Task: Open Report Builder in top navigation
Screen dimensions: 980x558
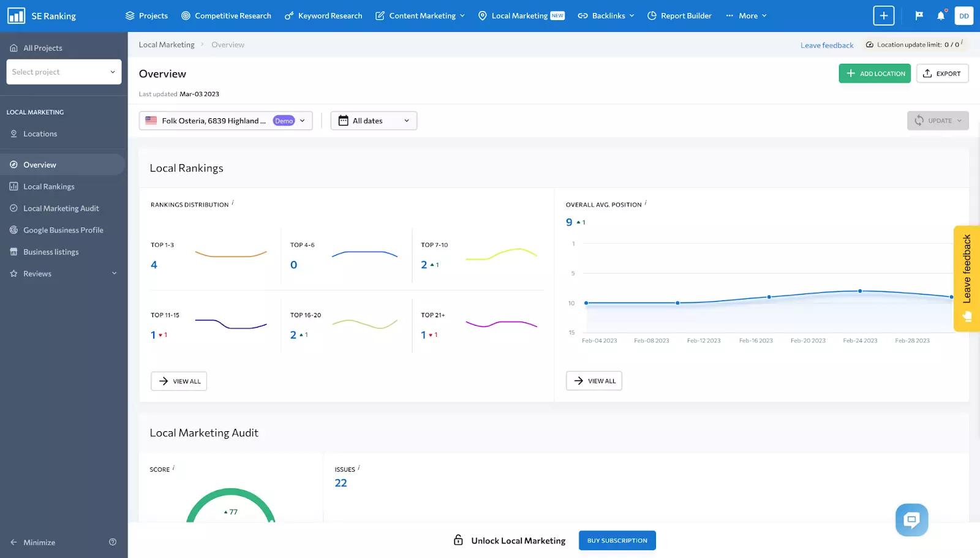Action: 679,16
